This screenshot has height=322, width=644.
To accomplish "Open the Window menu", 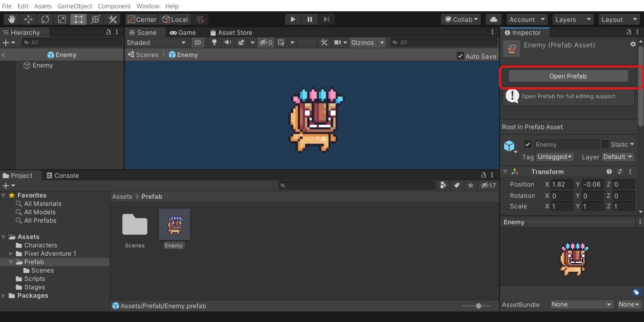I will pos(148,6).
